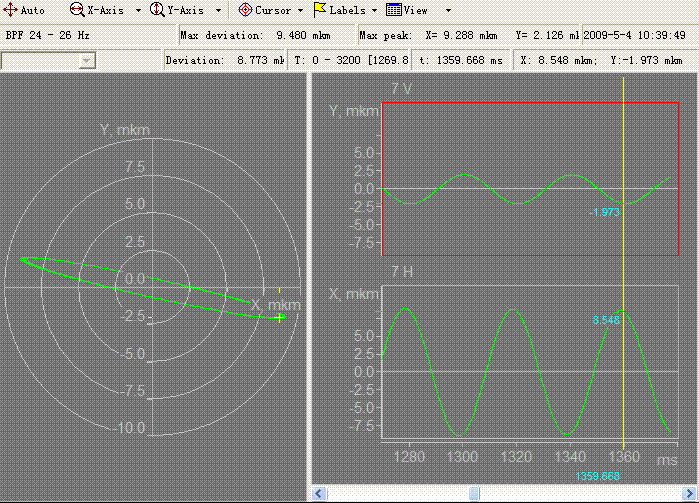The width and height of the screenshot is (699, 503).
Task: Click the yellow cross cursor on orbit plot
Action: [x=280, y=317]
